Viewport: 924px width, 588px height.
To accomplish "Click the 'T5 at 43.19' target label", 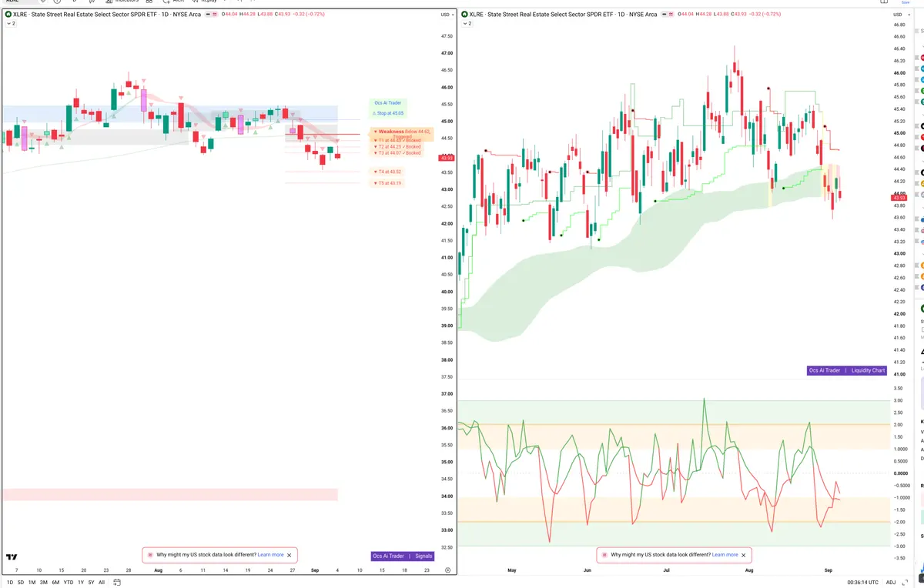I will point(387,183).
